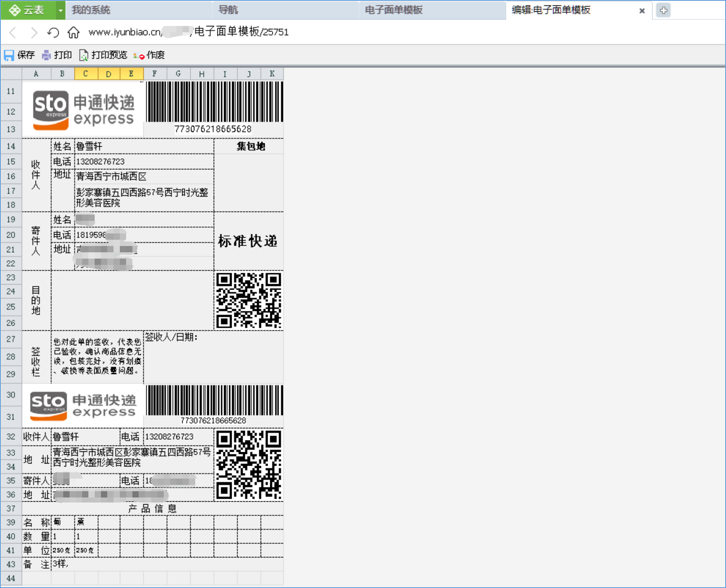The image size is (726, 588).
Task: Click the 云表 logo button
Action: coord(28,10)
